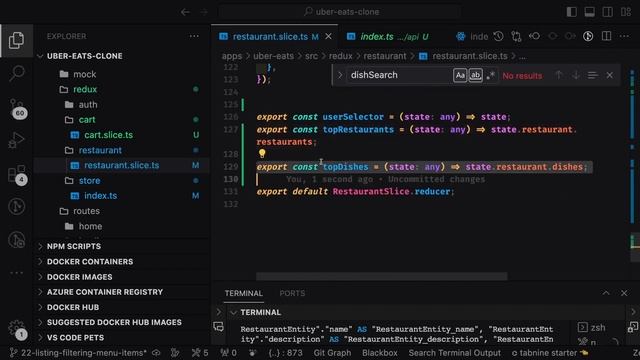Jump to next match arrow in find

coord(576,75)
